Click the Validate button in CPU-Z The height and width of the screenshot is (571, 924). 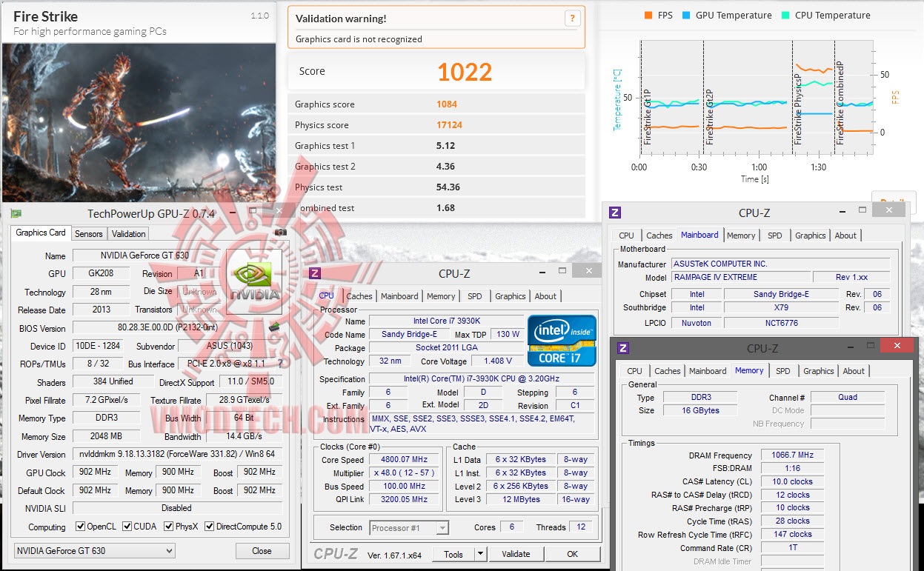pyautogui.click(x=516, y=554)
